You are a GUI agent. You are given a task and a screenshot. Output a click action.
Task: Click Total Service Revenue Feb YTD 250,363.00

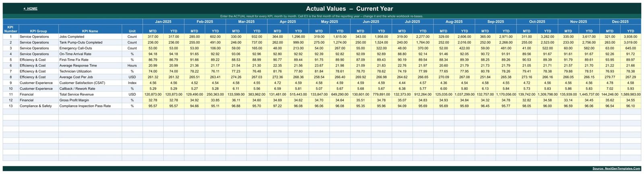(x=215, y=94)
